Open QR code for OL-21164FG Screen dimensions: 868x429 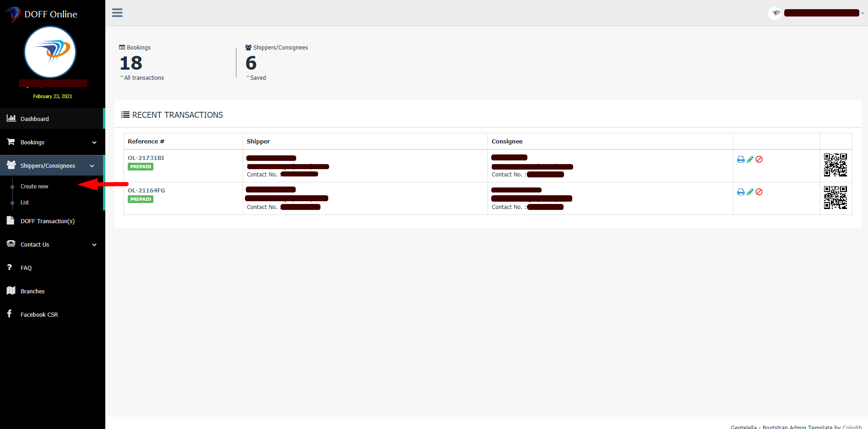pyautogui.click(x=835, y=198)
